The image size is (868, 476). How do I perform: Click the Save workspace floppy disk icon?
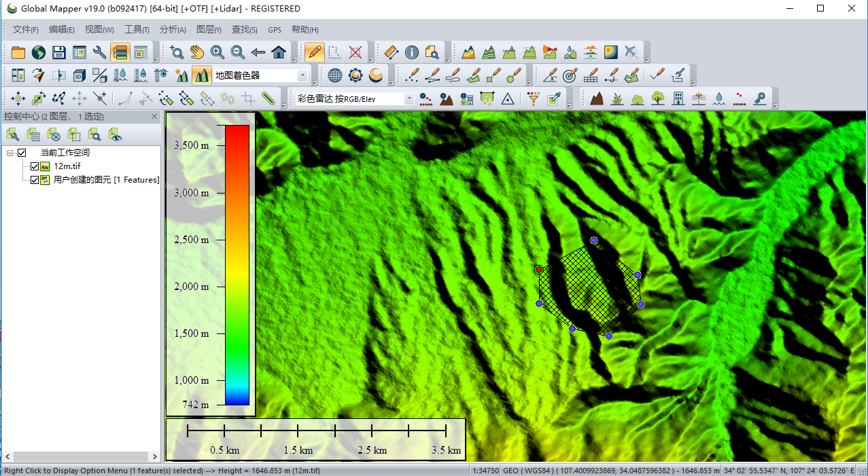(59, 52)
